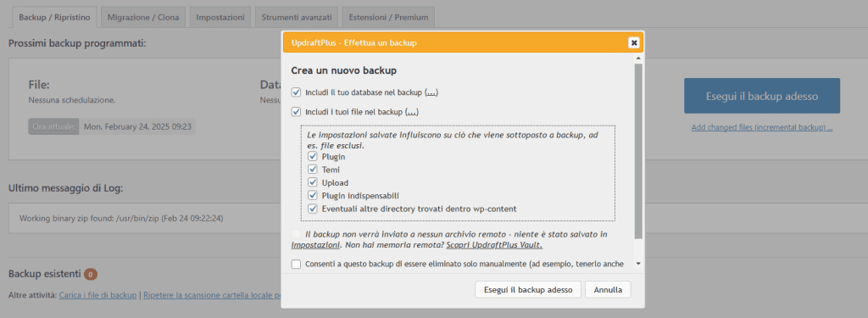Click 'Backup esistenti' heading

point(45,274)
